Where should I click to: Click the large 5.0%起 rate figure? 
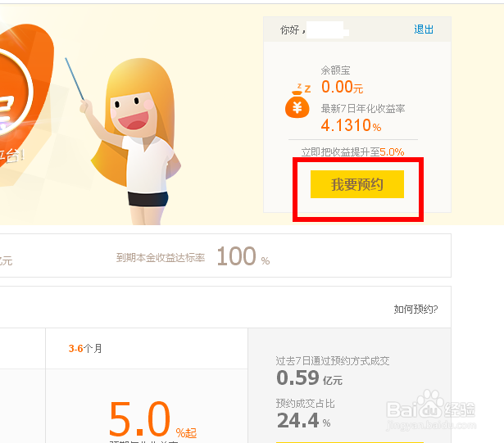pos(152,419)
